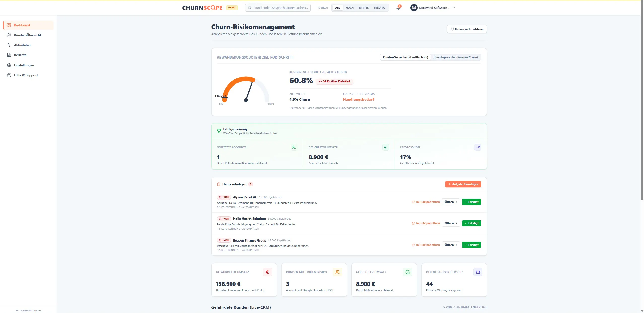
Task: Click the CHURNSCOPE logo
Action: tap(202, 8)
